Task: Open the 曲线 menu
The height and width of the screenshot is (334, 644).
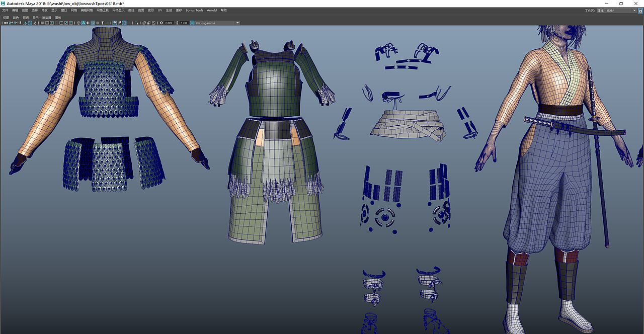Action: click(x=131, y=10)
